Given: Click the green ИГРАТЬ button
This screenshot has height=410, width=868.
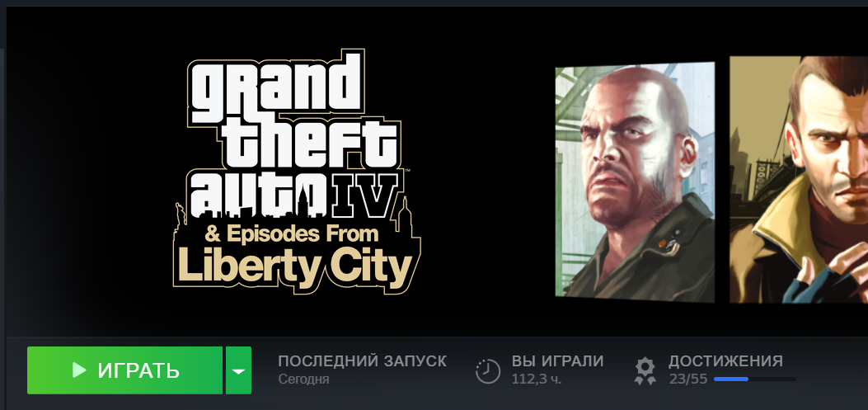Looking at the screenshot, I should click(124, 370).
